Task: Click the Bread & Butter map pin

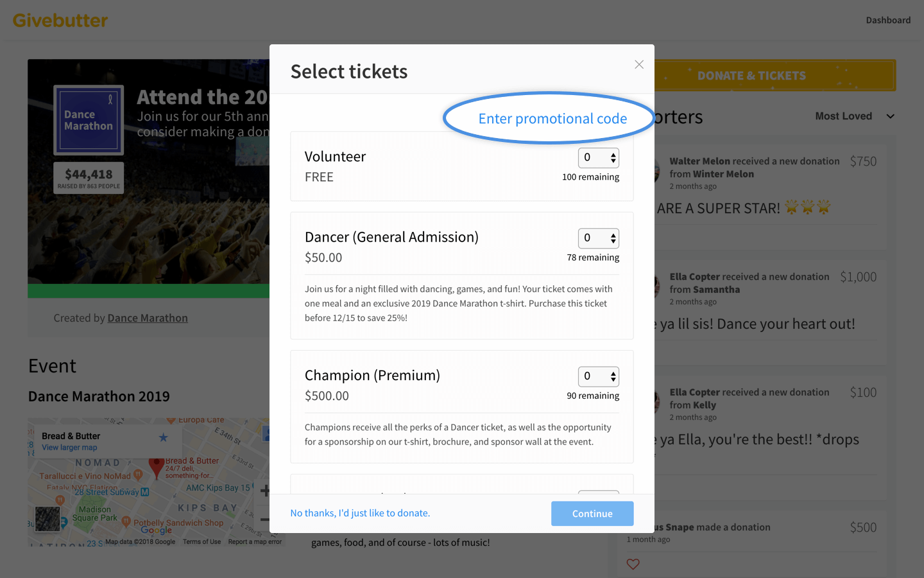Action: pyautogui.click(x=156, y=468)
